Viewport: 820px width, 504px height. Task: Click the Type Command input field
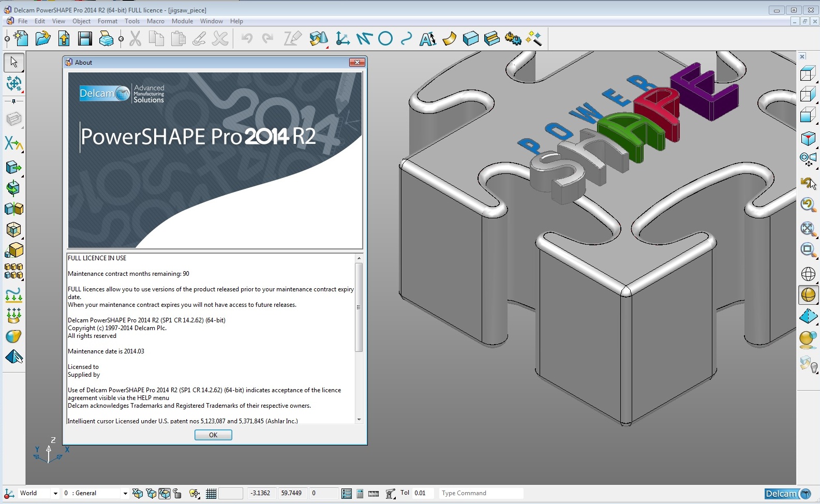point(481,493)
